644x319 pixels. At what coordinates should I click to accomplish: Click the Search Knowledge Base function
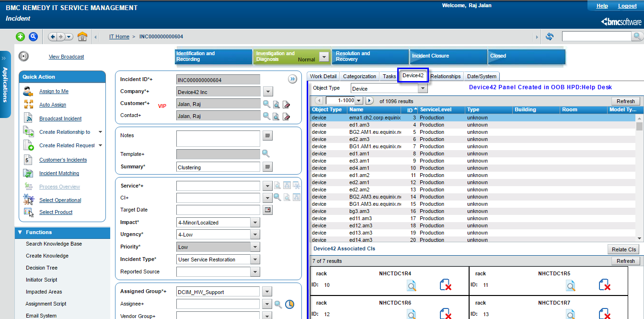coord(54,244)
